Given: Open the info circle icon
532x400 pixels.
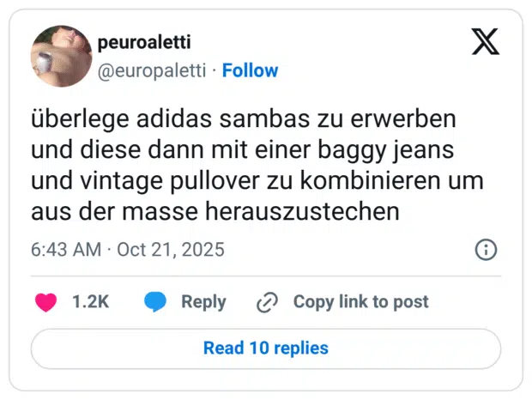Looking at the screenshot, I should [486, 250].
